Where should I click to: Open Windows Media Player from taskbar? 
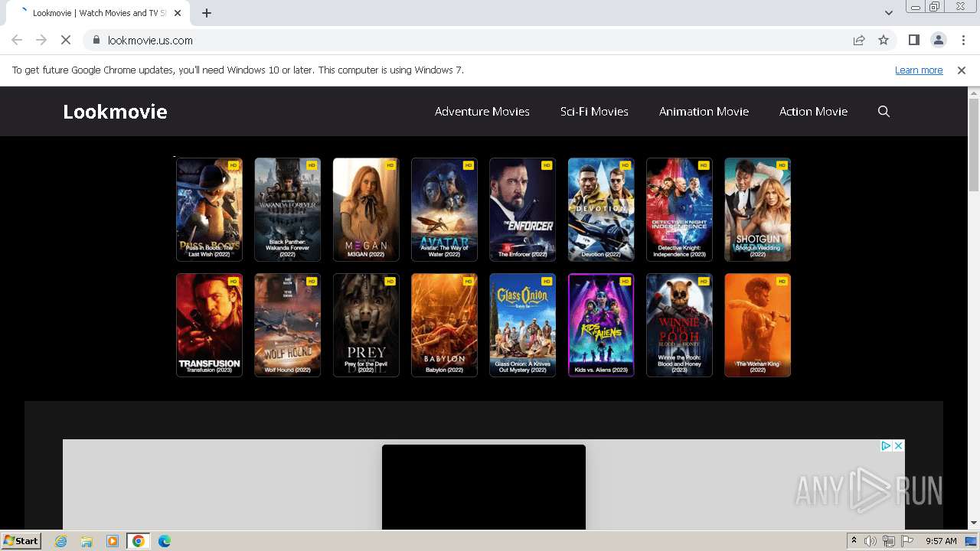click(x=113, y=541)
